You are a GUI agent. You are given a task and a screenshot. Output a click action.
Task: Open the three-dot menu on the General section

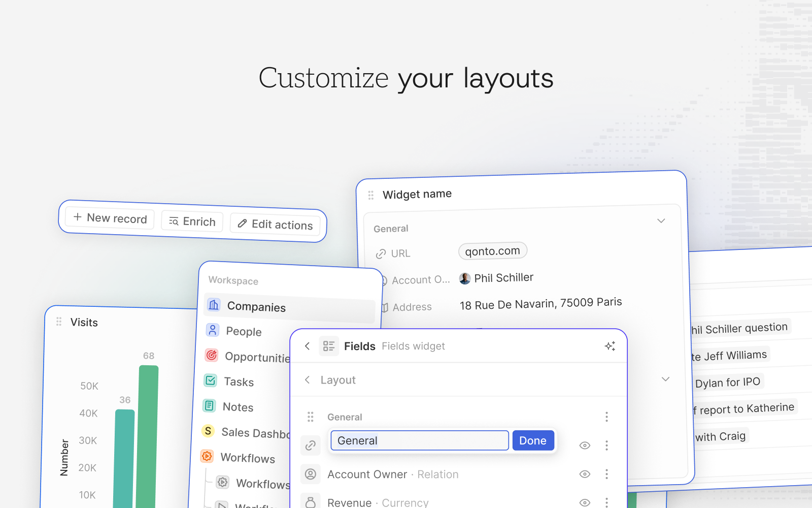click(606, 417)
